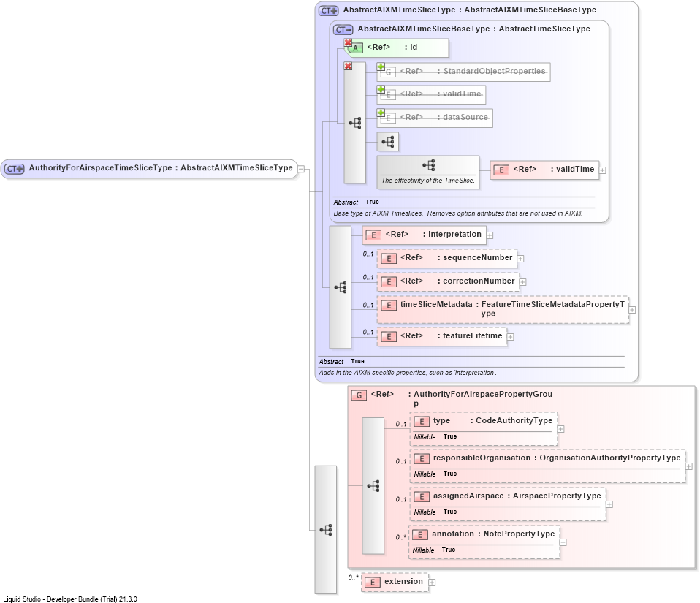Click the 'The efffectivity of the TimeSlice.' annotation

[427, 181]
